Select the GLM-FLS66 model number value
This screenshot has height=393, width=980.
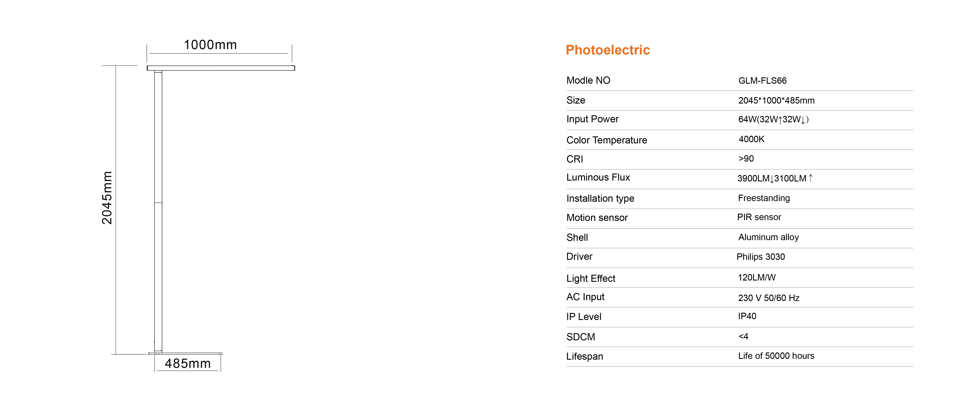point(762,80)
